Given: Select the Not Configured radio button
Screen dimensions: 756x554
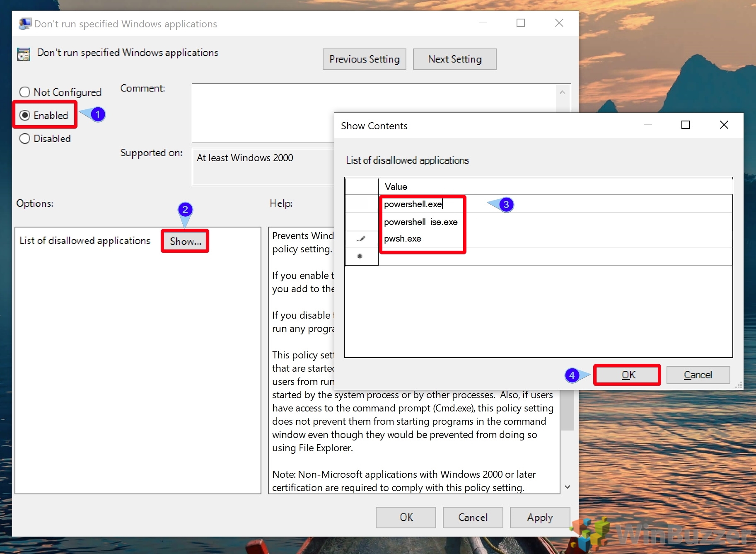Looking at the screenshot, I should (x=24, y=92).
